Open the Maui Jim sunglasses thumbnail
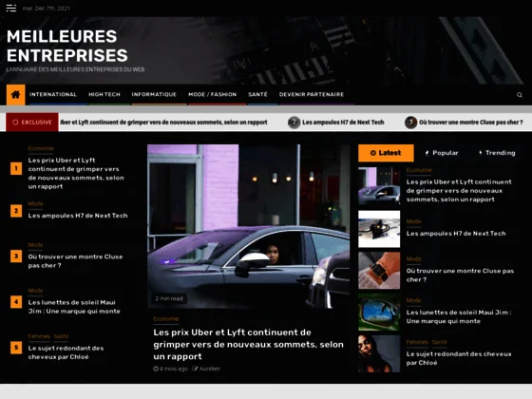Image resolution: width=532 pixels, height=399 pixels. [x=379, y=313]
